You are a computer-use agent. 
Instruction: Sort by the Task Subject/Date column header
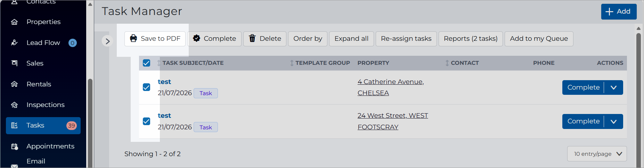click(x=193, y=63)
